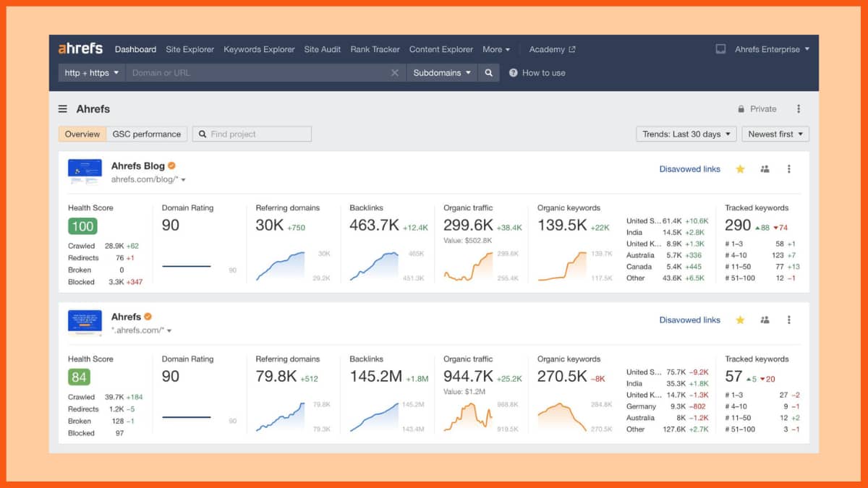The image size is (868, 488).
Task: Open Keywords Explorer from the nav bar
Action: (x=259, y=49)
